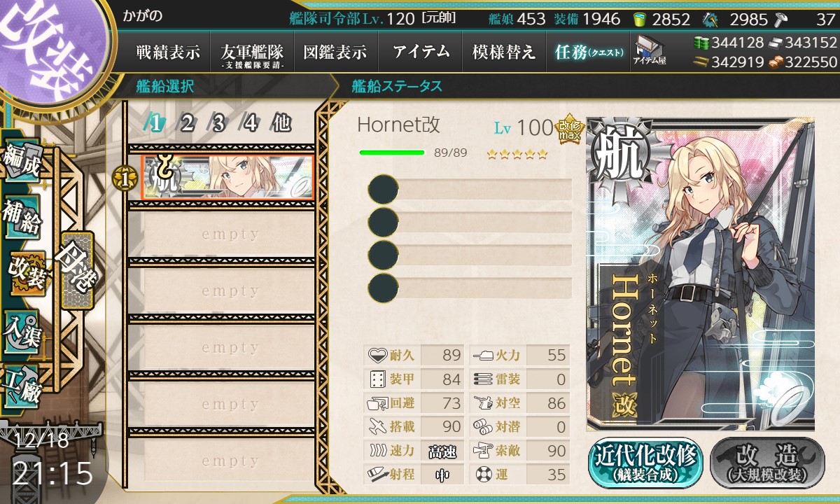
Task: Switch to fleet tab 2
Action: pos(187,124)
